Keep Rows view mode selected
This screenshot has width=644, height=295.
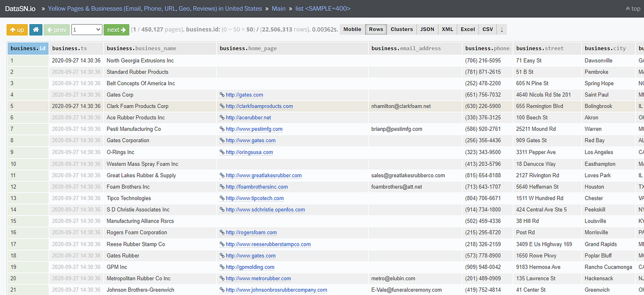(376, 29)
